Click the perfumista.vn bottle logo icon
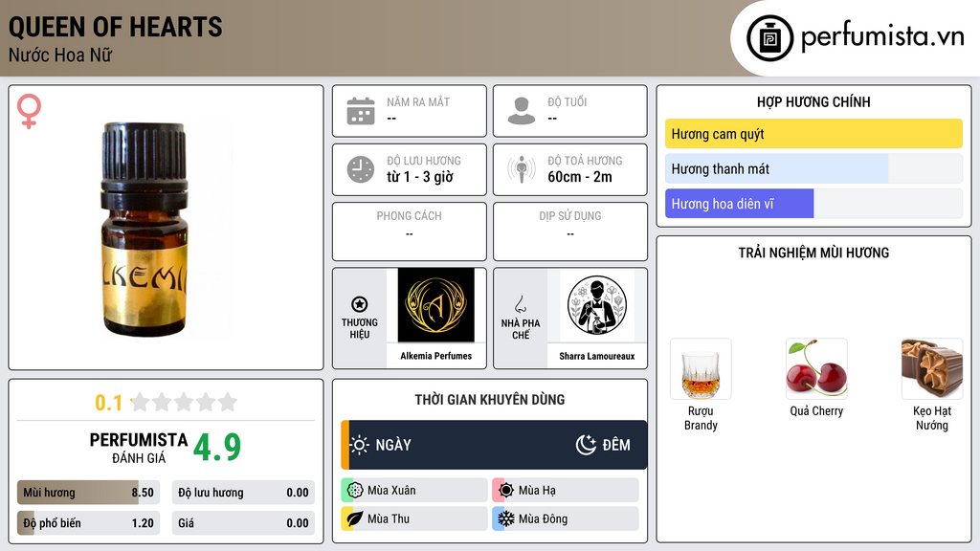The width and height of the screenshot is (980, 551). click(769, 38)
